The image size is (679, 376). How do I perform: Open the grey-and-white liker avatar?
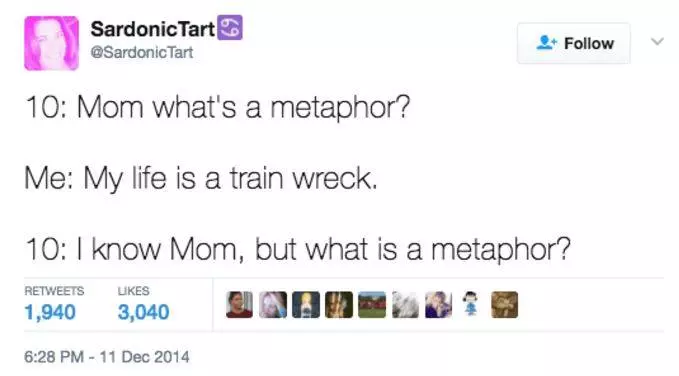pyautogui.click(x=405, y=305)
